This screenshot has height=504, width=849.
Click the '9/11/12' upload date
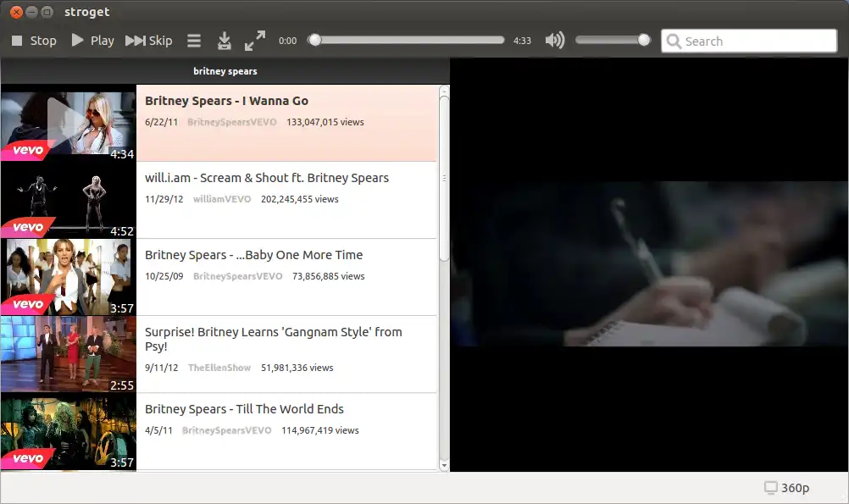(x=161, y=368)
